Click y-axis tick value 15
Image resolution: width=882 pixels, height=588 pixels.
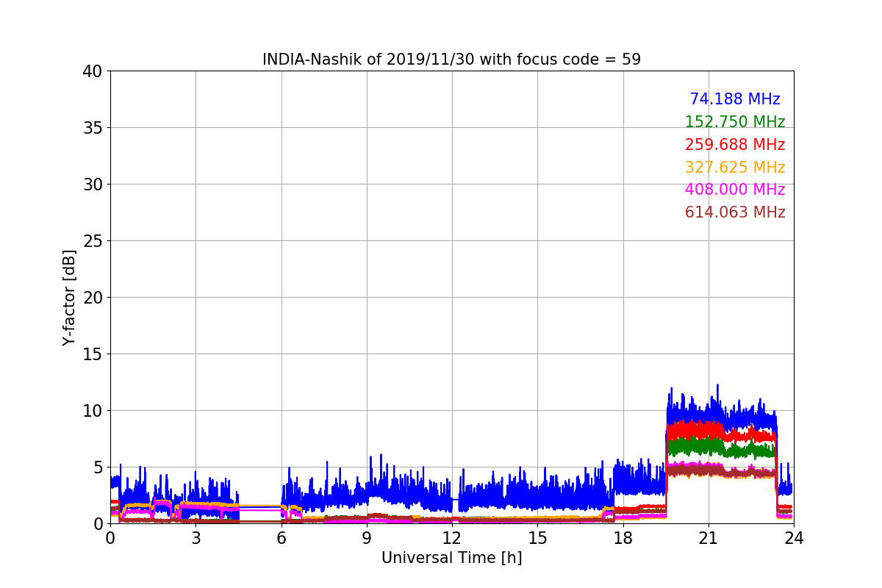point(93,354)
